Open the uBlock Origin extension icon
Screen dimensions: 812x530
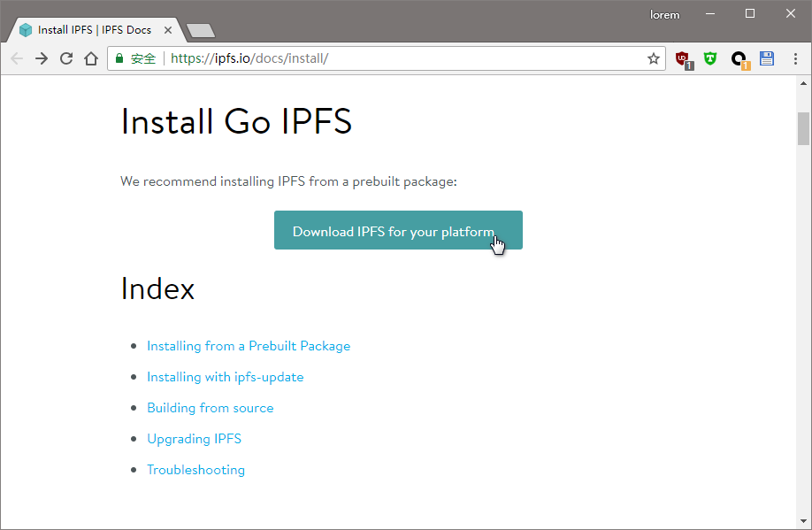(x=684, y=59)
